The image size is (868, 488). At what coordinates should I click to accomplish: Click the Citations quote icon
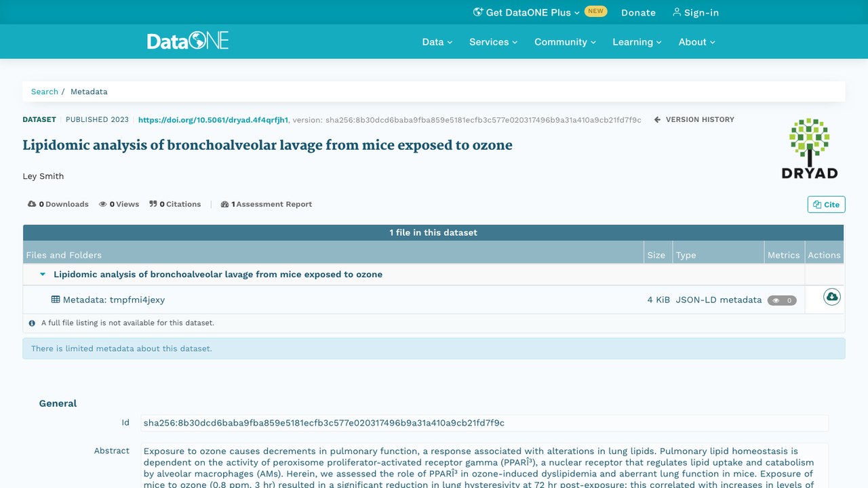153,204
